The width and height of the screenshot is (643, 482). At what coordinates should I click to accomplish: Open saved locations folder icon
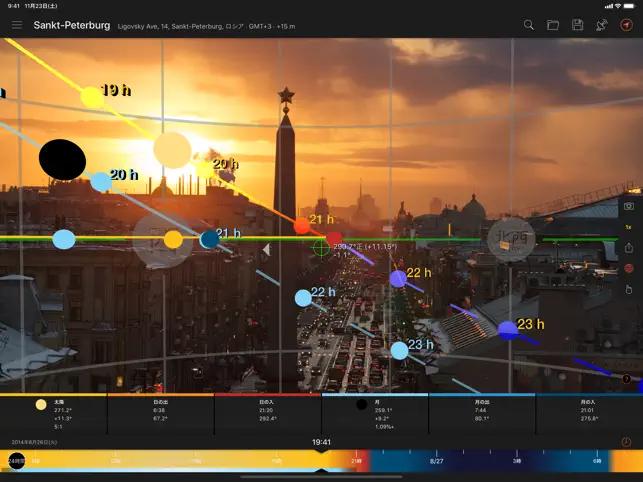pyautogui.click(x=553, y=25)
